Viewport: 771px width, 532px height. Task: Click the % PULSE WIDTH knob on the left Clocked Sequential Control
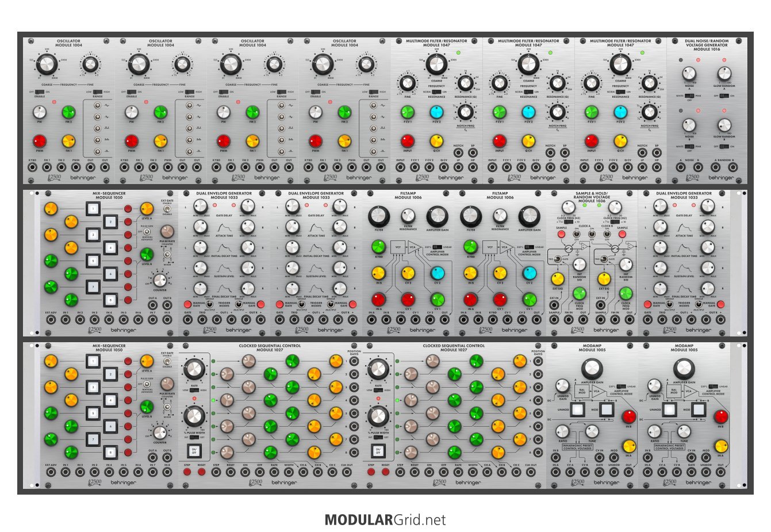point(194,417)
